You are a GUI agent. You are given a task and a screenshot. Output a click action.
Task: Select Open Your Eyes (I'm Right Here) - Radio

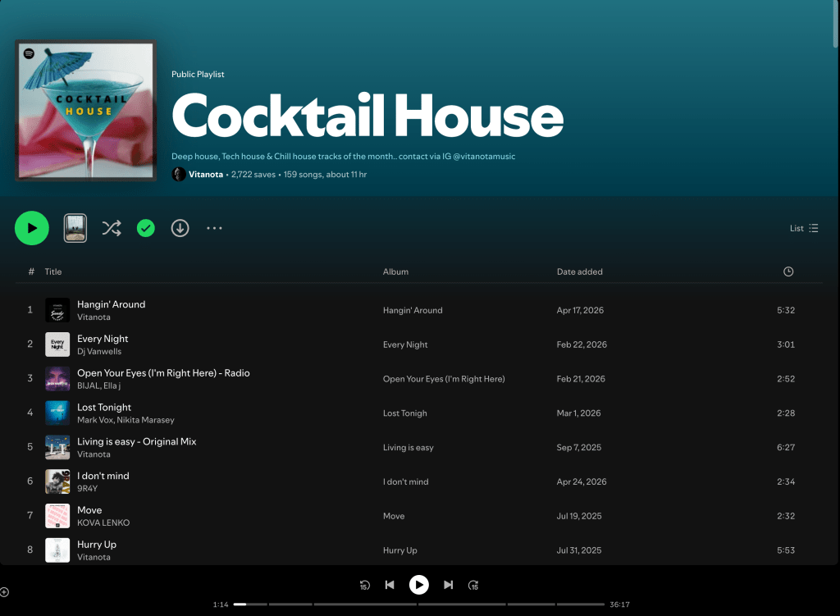163,373
